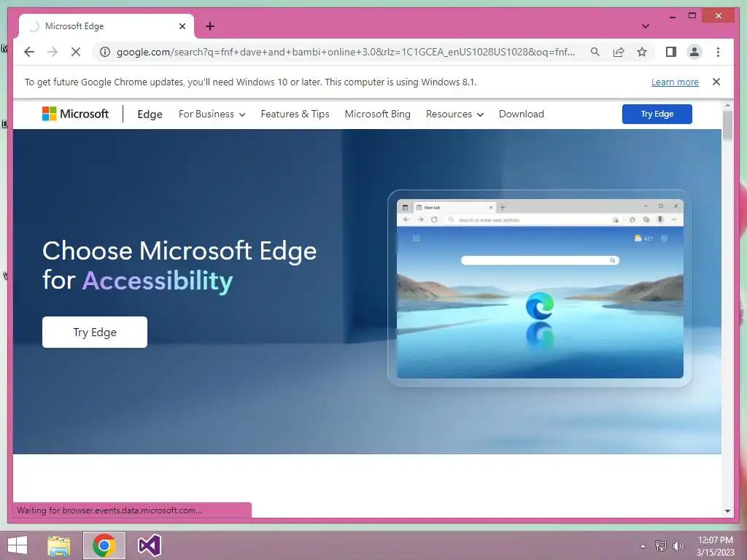Open the volume tray icon
Image resolution: width=747 pixels, height=560 pixels.
678,546
